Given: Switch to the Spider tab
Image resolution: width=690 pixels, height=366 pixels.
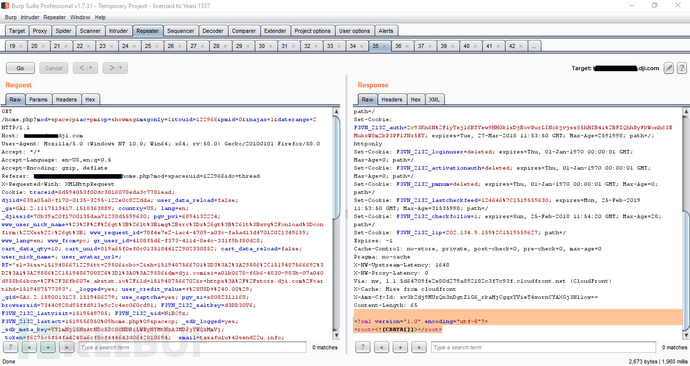Looking at the screenshot, I should (x=63, y=31).
